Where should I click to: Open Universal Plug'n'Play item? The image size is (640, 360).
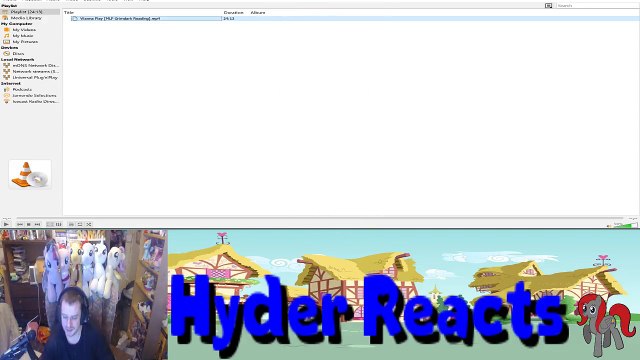click(x=30, y=77)
